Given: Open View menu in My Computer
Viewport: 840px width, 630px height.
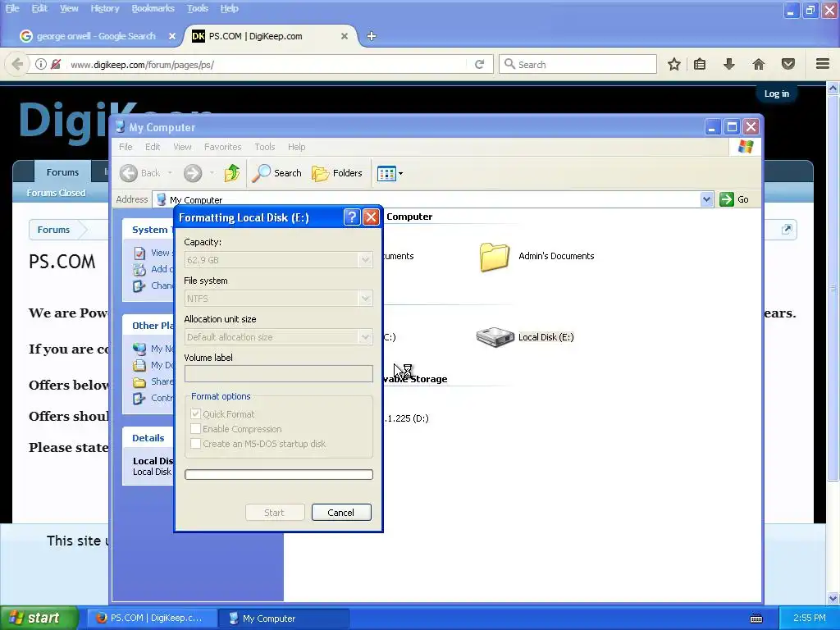Looking at the screenshot, I should click(x=182, y=147).
